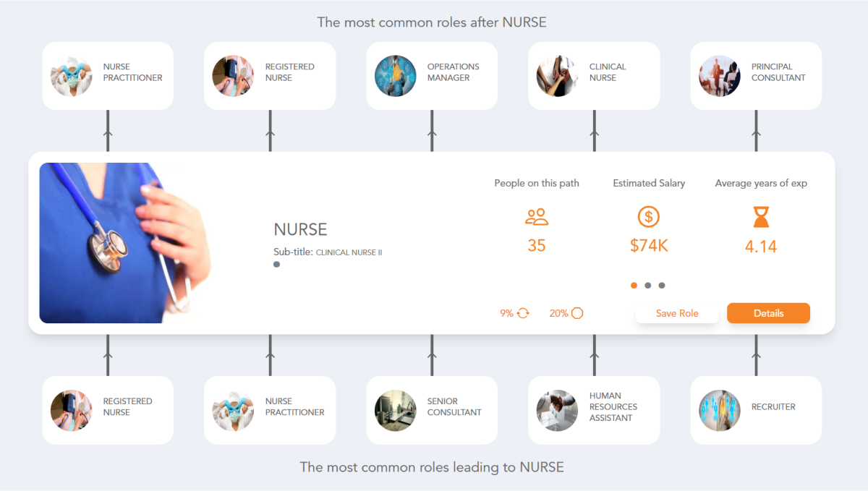Click the Clinical Nurse card image
This screenshot has height=491, width=868.
[x=558, y=75]
